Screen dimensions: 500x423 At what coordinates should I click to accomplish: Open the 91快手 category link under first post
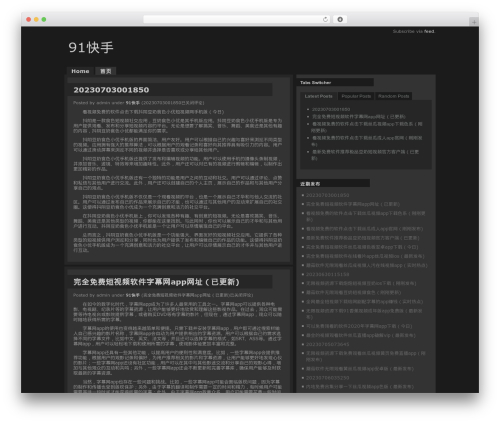[133, 103]
